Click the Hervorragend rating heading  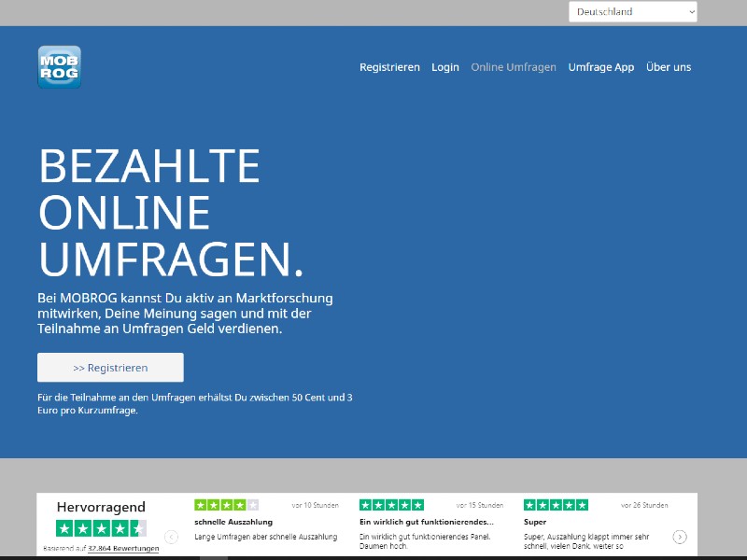pos(101,507)
